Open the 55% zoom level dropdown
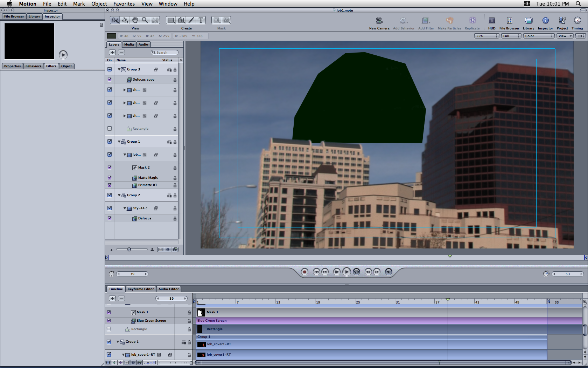The width and height of the screenshot is (588, 368). pos(486,36)
